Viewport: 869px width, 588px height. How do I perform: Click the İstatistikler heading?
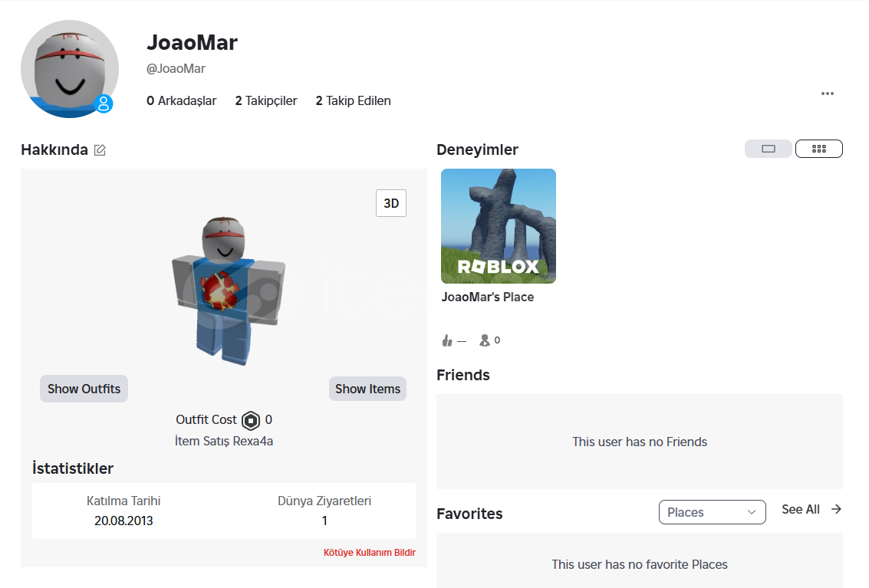(x=73, y=468)
